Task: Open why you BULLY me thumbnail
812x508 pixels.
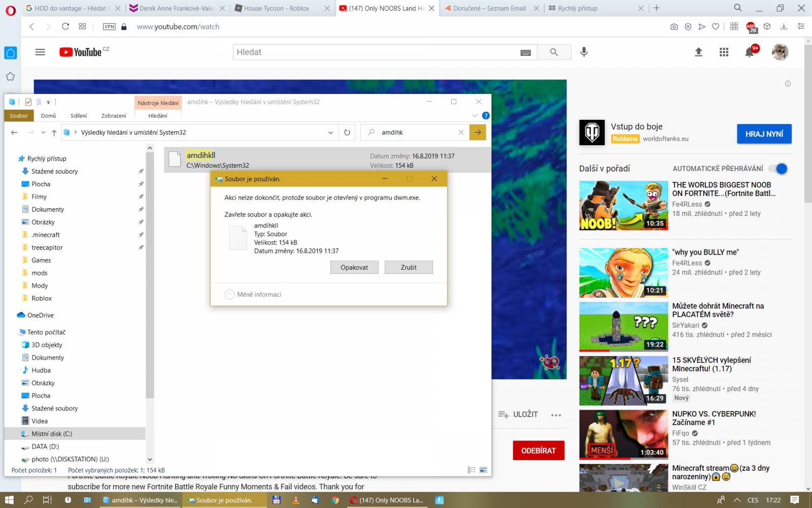Action: pyautogui.click(x=624, y=273)
